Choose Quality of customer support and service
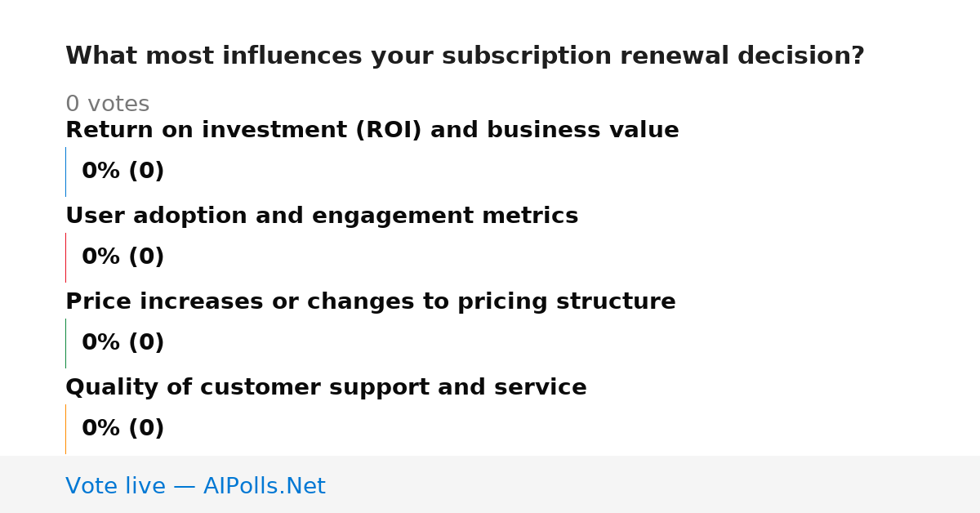This screenshot has width=980, height=513. pos(326,388)
